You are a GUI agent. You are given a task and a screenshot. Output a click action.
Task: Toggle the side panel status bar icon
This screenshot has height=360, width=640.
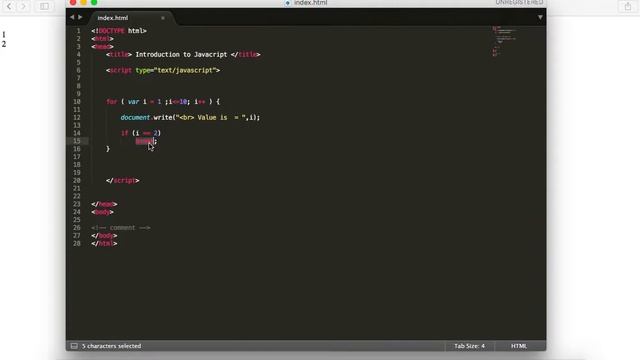[x=74, y=346]
